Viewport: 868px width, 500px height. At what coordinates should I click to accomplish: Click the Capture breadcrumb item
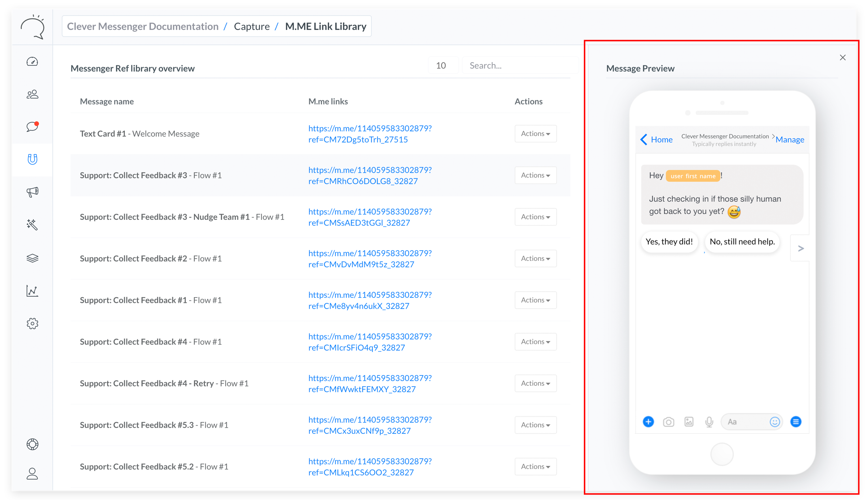pos(252,26)
